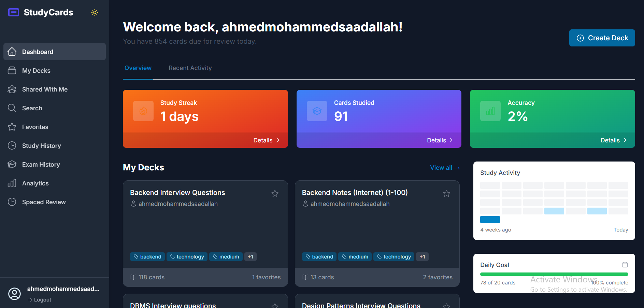Image resolution: width=644 pixels, height=308 pixels.
Task: Select the Analytics bar-chart icon
Action: pyautogui.click(x=12, y=183)
